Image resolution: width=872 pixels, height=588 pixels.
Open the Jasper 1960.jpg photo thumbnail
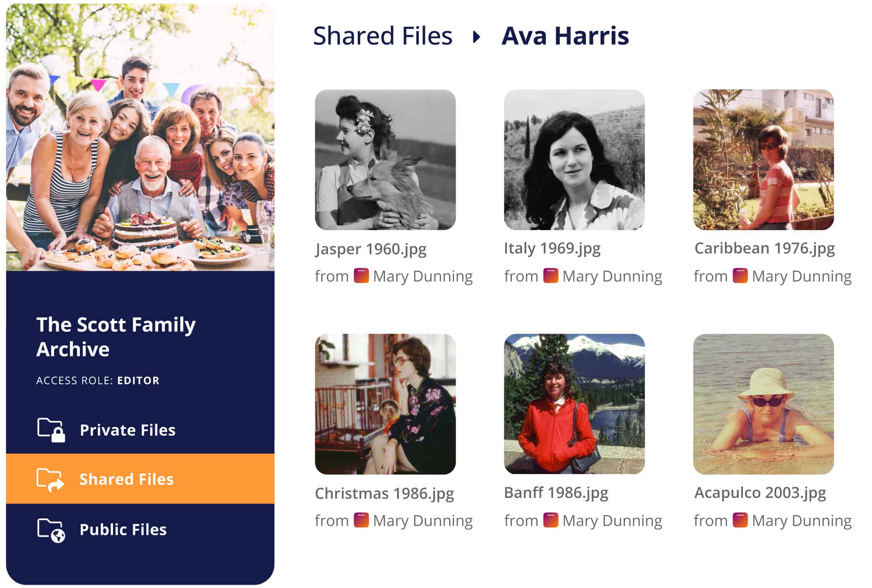(x=385, y=160)
